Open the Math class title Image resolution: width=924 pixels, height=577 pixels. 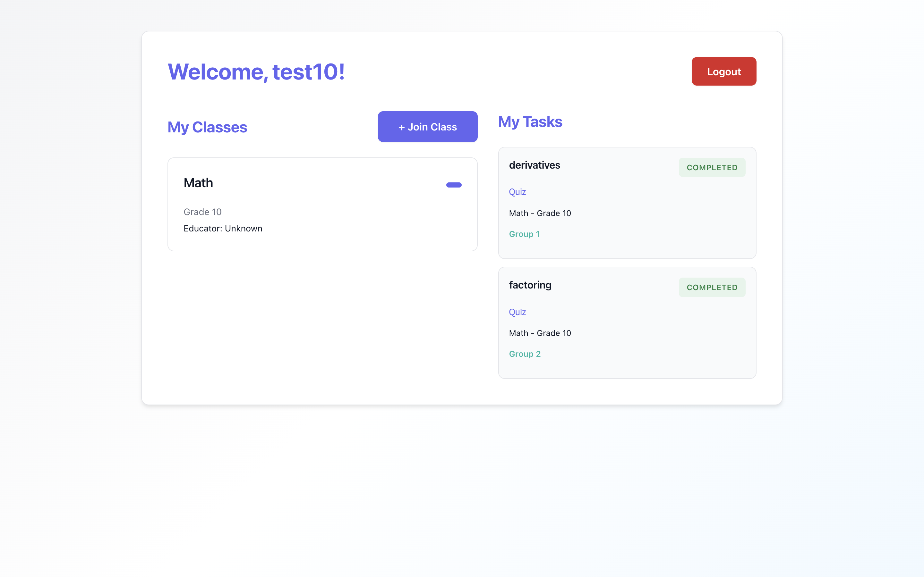coord(198,183)
